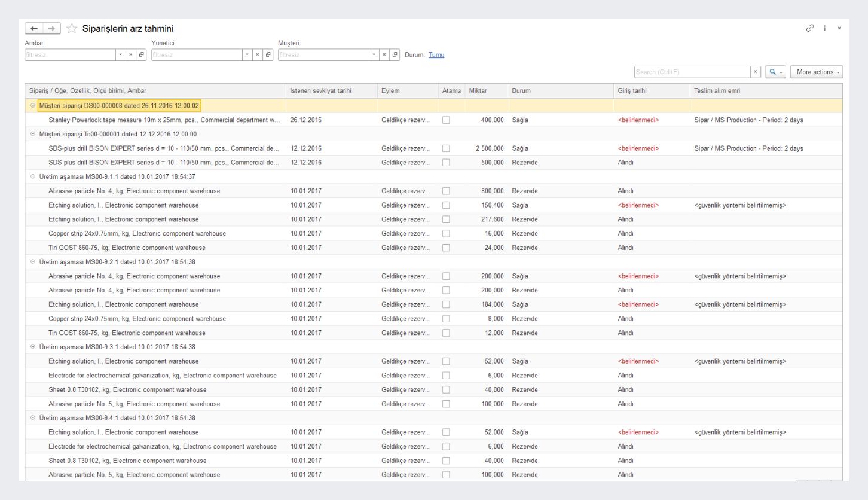
Task: Click the forward navigation arrow
Action: click(51, 29)
